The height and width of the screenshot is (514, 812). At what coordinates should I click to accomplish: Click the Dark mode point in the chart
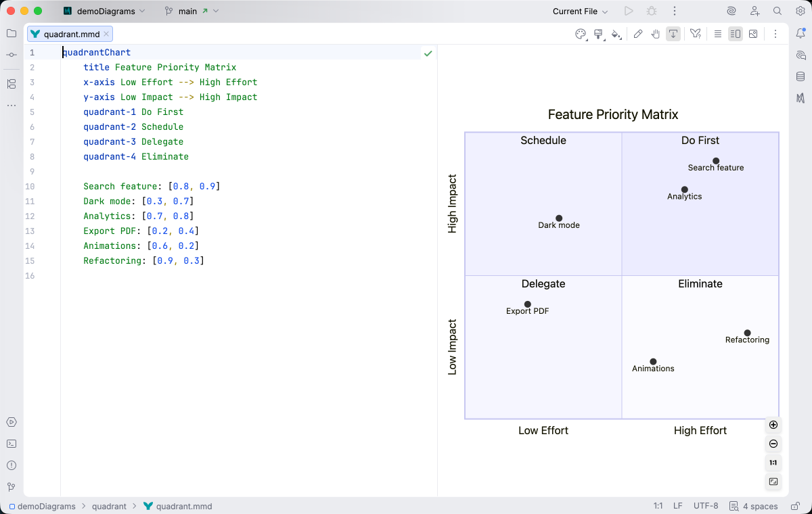coord(559,218)
